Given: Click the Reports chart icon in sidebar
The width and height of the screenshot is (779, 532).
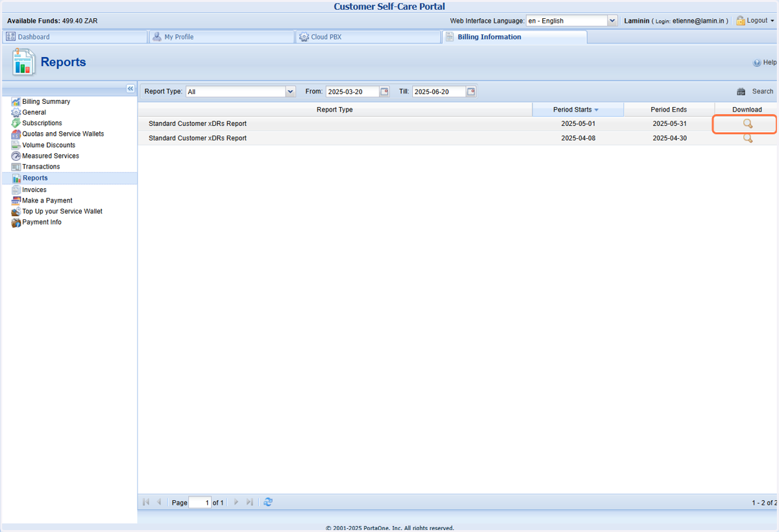Looking at the screenshot, I should (16, 178).
